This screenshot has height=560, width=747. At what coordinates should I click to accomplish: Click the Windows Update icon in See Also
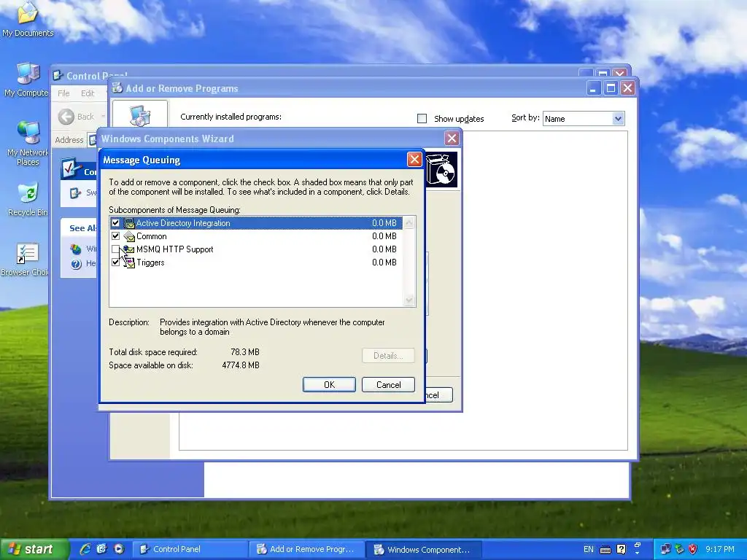[76, 249]
